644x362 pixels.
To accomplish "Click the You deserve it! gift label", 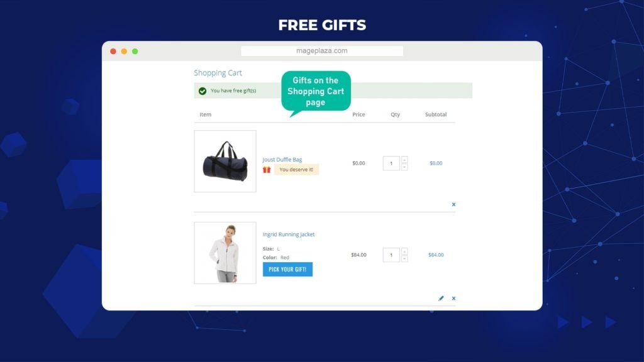I will pyautogui.click(x=297, y=170).
